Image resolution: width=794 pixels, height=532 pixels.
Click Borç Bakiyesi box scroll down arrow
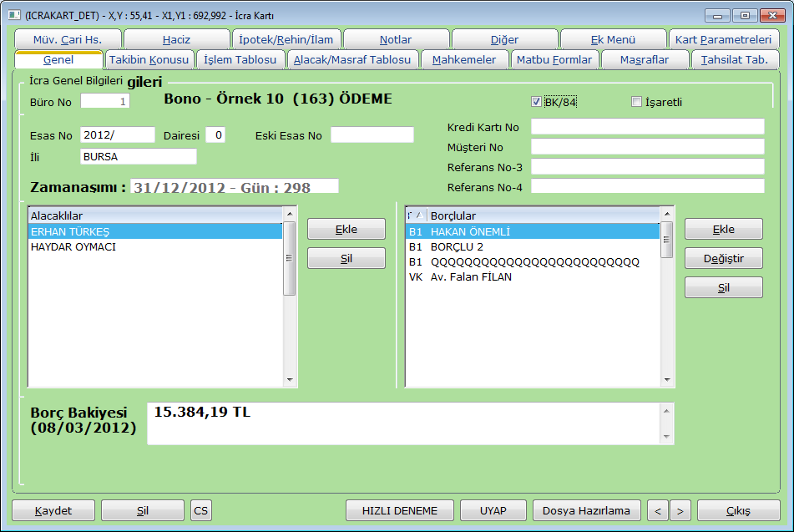pyautogui.click(x=666, y=436)
